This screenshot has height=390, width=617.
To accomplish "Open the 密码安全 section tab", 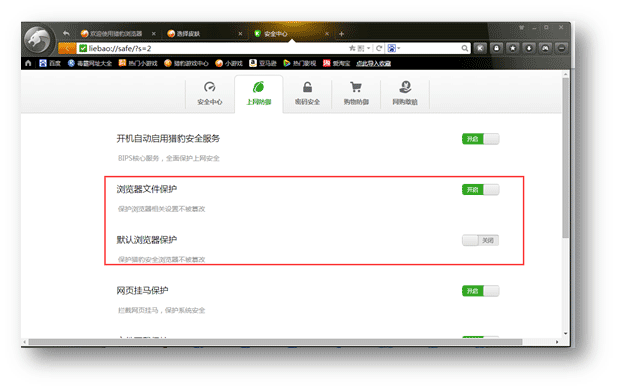I will (307, 94).
